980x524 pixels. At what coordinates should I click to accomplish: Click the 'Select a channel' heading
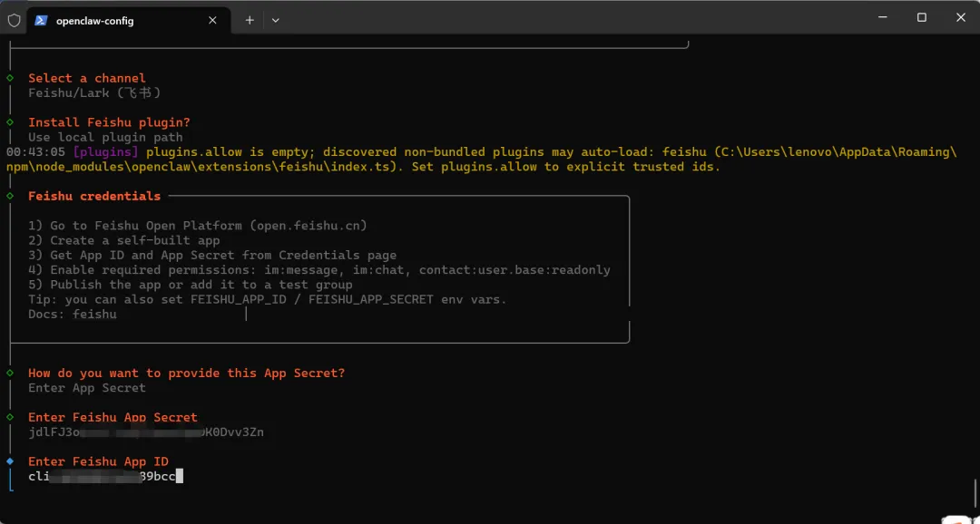(x=87, y=78)
